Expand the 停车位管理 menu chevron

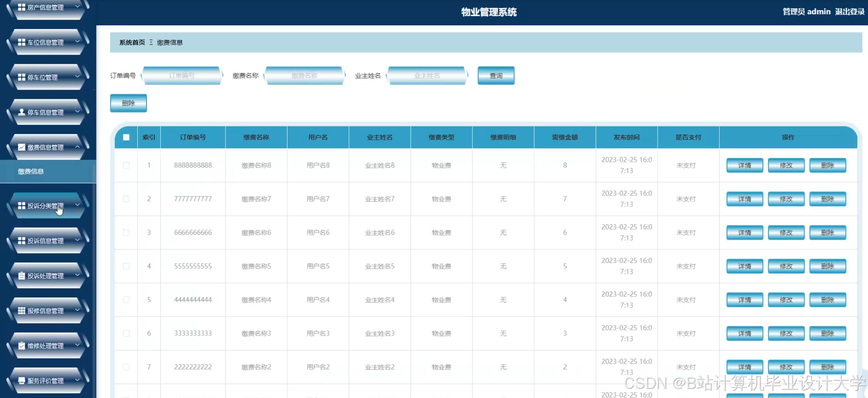77,77
